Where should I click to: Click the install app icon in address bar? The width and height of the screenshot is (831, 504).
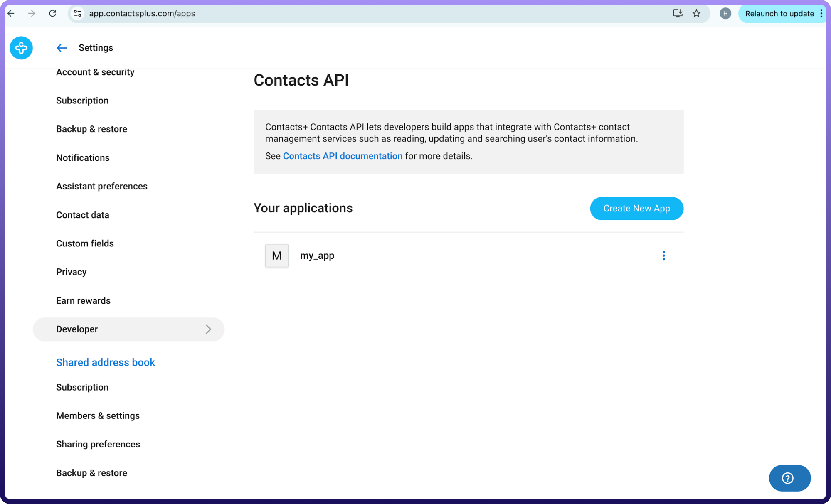tap(678, 13)
